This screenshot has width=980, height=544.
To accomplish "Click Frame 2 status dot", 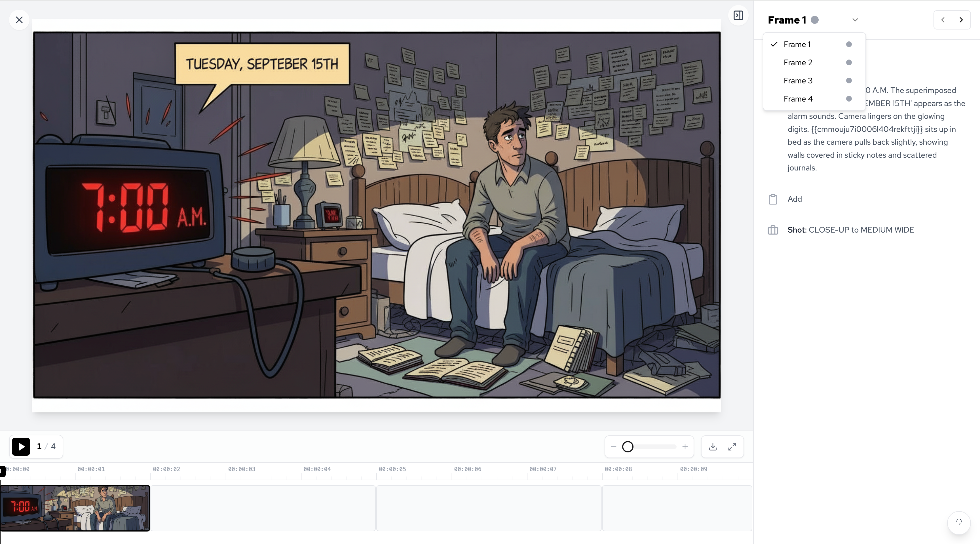I will point(849,62).
